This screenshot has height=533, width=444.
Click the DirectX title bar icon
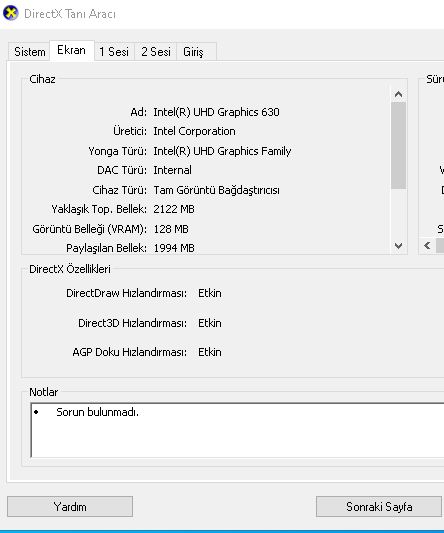(x=11, y=13)
